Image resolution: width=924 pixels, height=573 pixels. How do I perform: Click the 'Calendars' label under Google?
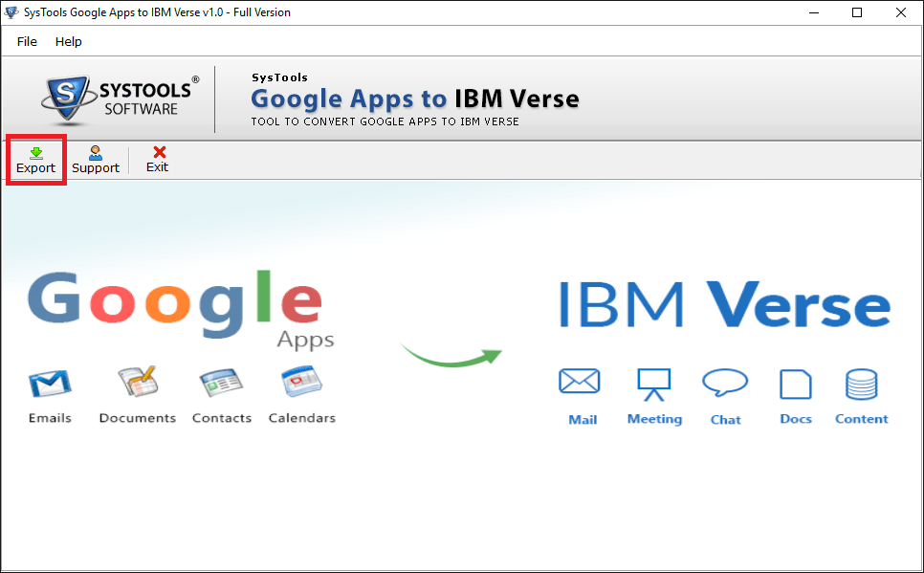tap(301, 418)
